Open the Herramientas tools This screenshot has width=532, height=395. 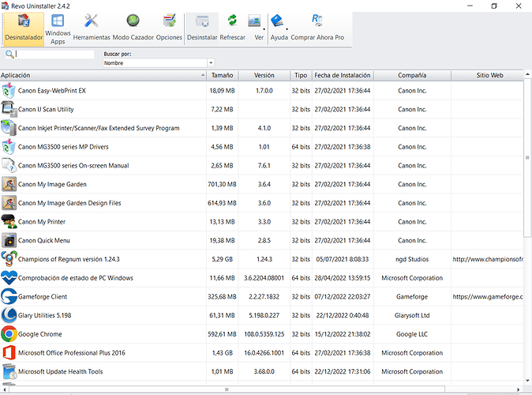92,29
